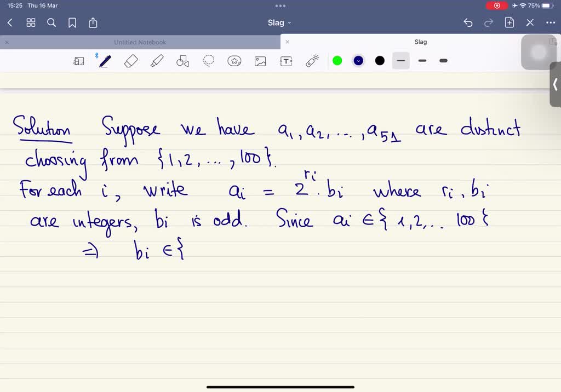Switch to the green ink color
The height and width of the screenshot is (392, 561).
pos(337,61)
